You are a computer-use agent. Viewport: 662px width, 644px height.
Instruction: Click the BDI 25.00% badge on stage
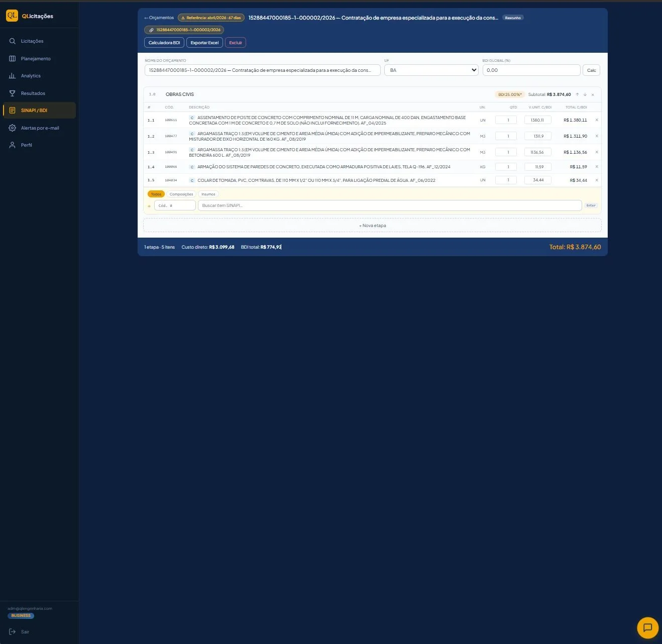coord(510,94)
